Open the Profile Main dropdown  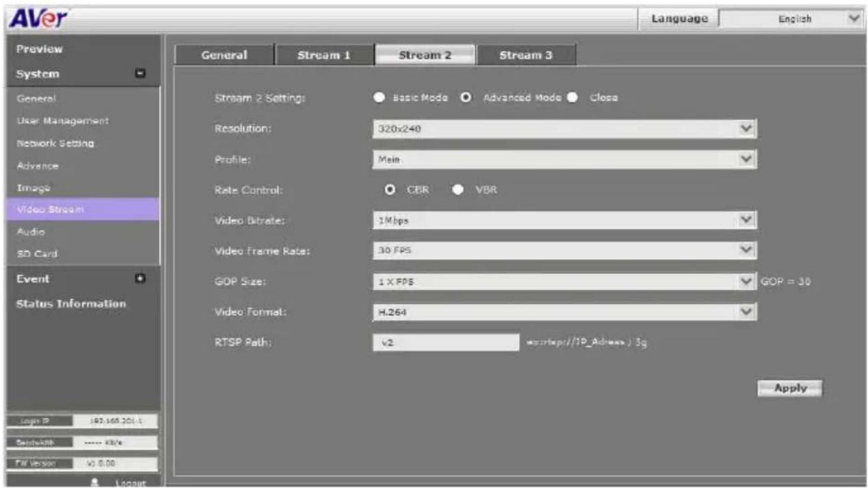point(565,159)
